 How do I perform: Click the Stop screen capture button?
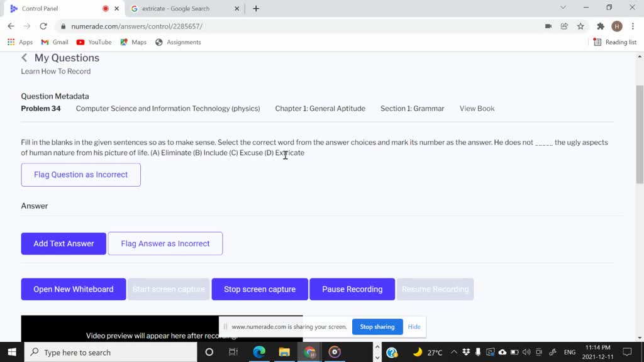pos(260,289)
